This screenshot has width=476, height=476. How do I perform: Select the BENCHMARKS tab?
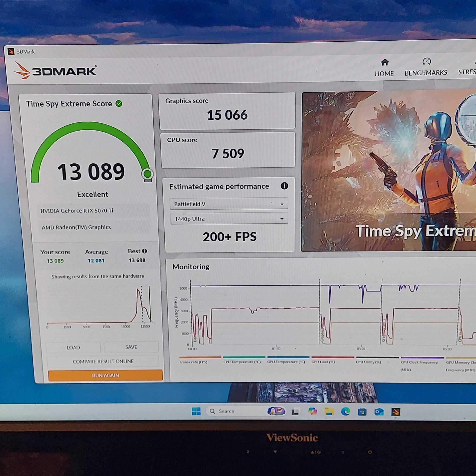click(x=426, y=73)
